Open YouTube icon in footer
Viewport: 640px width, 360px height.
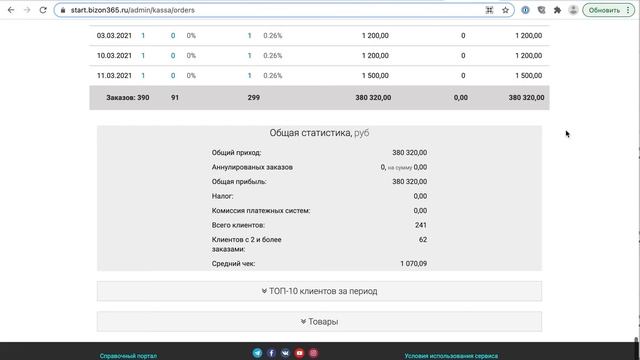pyautogui.click(x=300, y=353)
